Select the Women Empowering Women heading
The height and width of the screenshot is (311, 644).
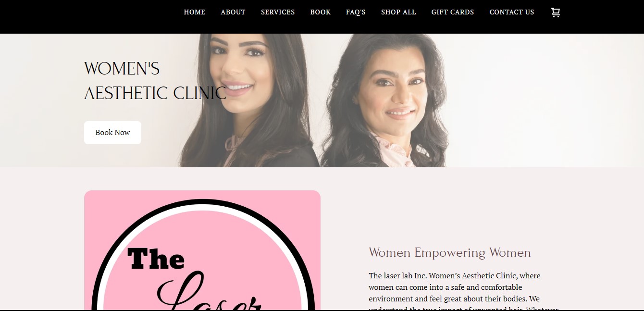coord(450,253)
